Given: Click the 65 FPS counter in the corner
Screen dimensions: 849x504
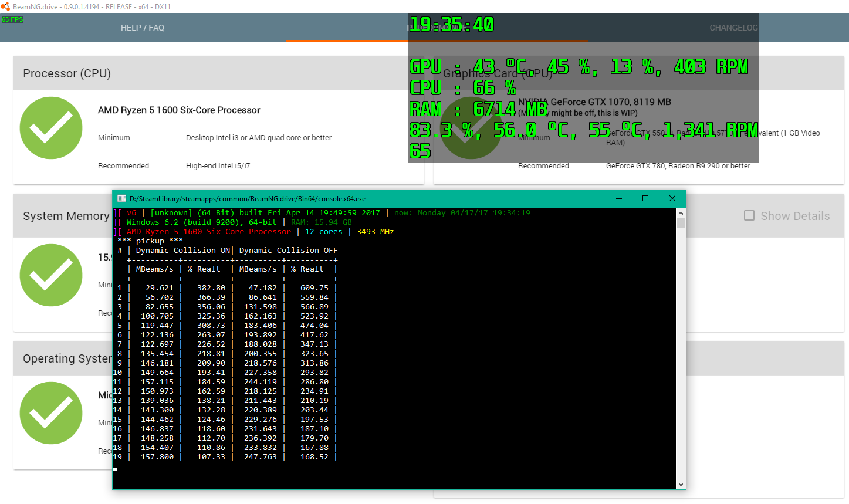Looking at the screenshot, I should point(12,19).
